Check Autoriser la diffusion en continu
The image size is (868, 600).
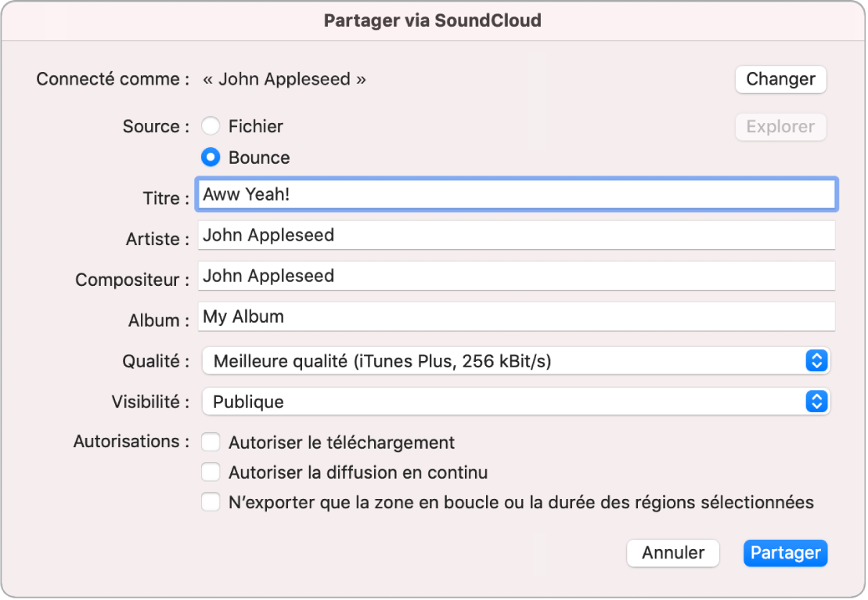pos(210,472)
